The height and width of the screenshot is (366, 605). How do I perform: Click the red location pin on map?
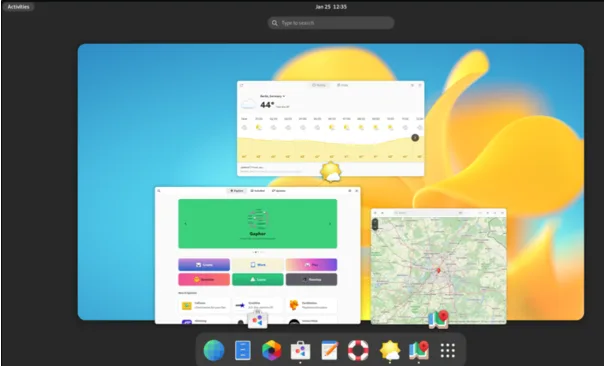[438, 270]
